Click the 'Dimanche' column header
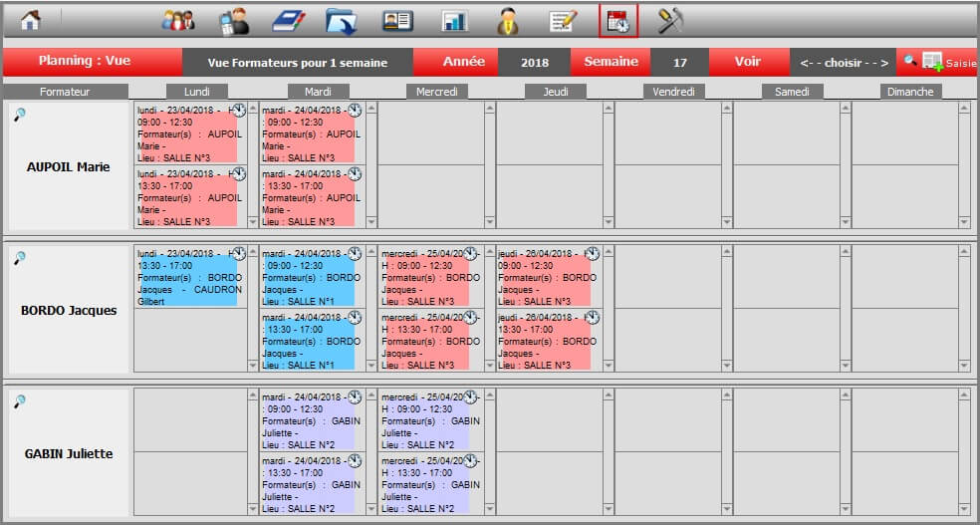The height and width of the screenshot is (525, 980). pyautogui.click(x=910, y=92)
